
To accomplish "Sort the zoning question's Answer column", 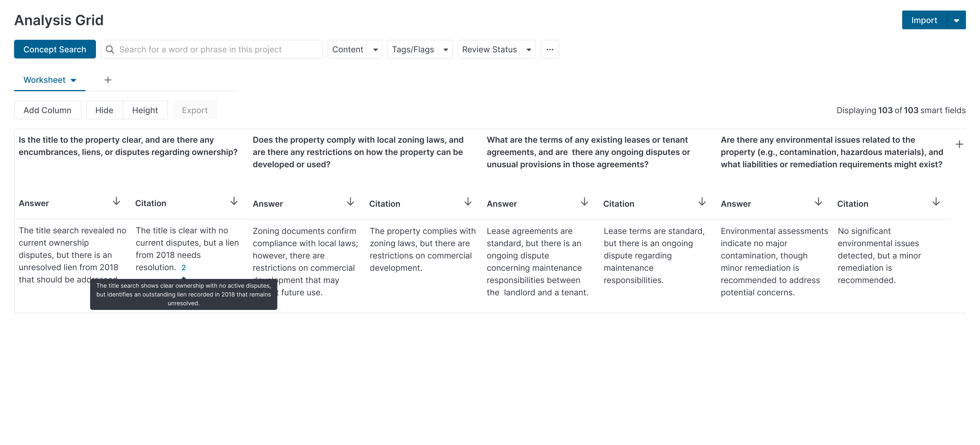I will coord(350,202).
